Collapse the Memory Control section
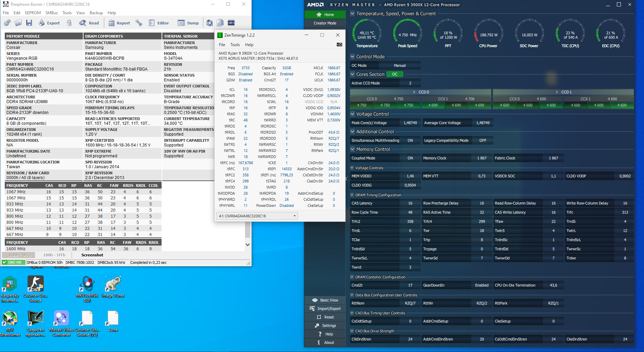Image resolution: width=644 pixels, height=352 pixels. coord(352,149)
